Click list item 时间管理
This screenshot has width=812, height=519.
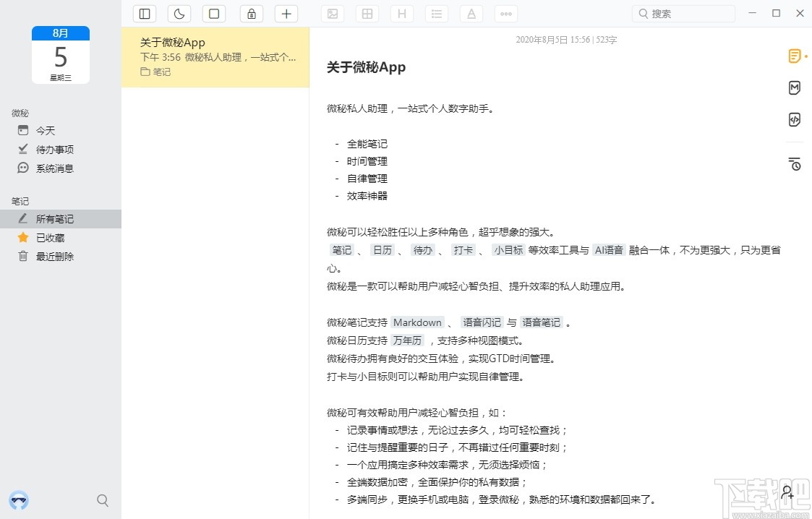[367, 161]
